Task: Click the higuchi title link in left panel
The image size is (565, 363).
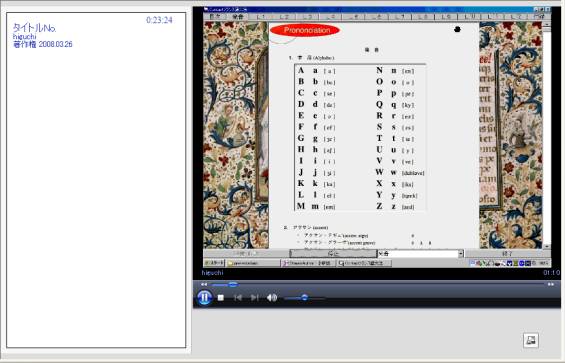Action: point(25,36)
